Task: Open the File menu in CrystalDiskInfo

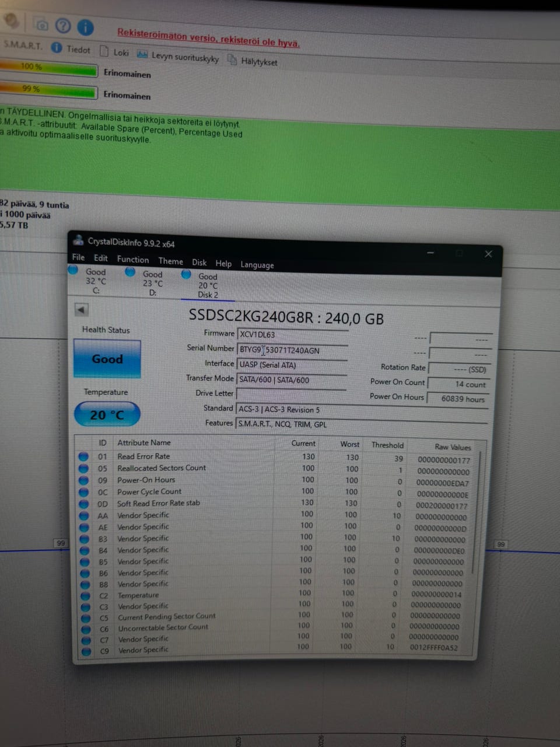Action: point(78,257)
